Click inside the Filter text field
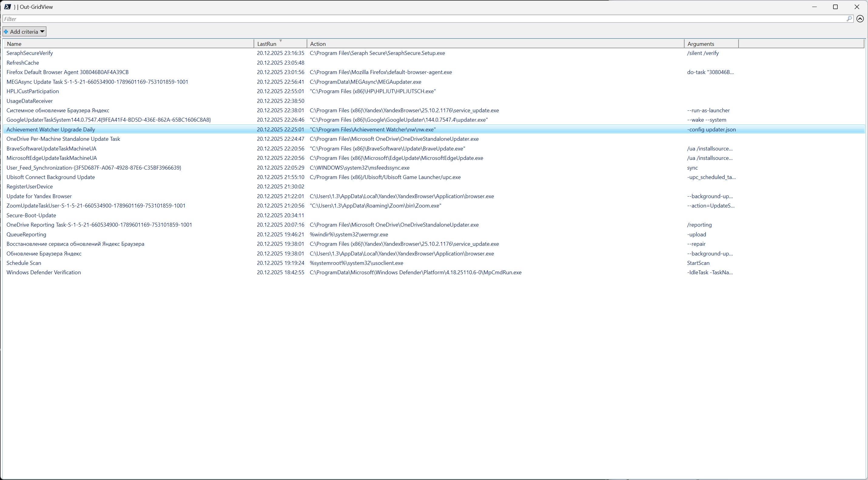 [404, 19]
